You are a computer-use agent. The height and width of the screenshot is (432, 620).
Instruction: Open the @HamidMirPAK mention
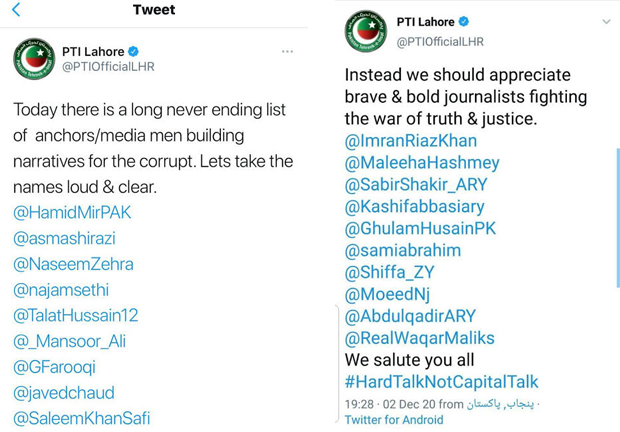click(x=72, y=213)
